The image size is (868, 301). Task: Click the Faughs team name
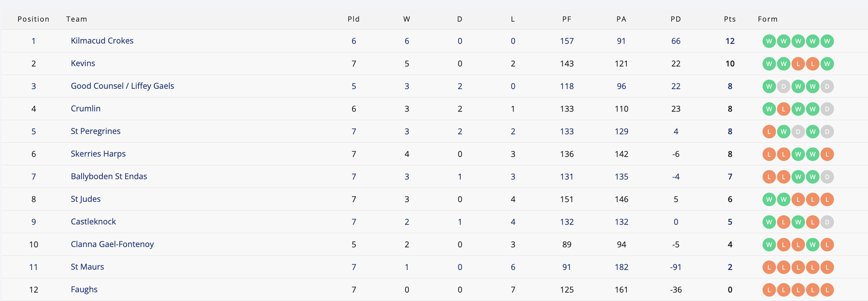pos(84,290)
